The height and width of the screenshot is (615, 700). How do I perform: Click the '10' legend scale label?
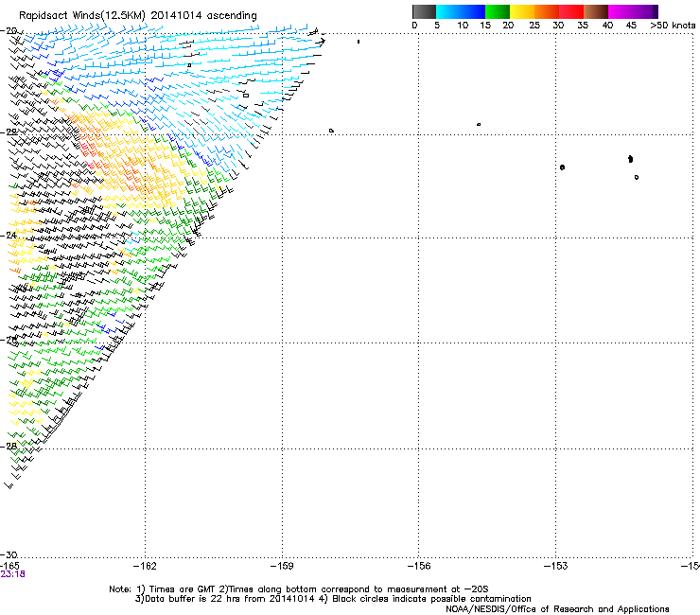463,26
